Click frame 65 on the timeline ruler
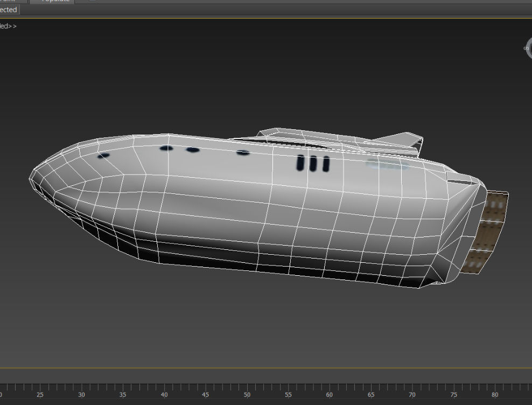532x405 pixels. [371, 394]
